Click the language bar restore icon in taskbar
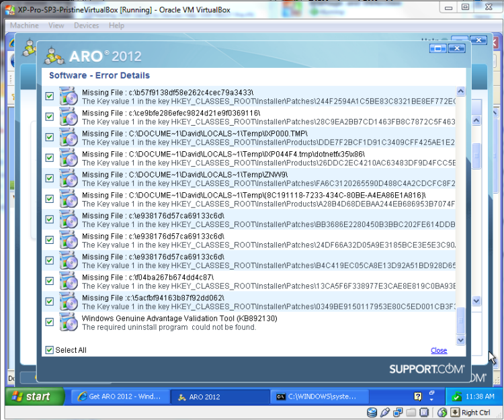This screenshot has height=420, width=504. click(431, 393)
